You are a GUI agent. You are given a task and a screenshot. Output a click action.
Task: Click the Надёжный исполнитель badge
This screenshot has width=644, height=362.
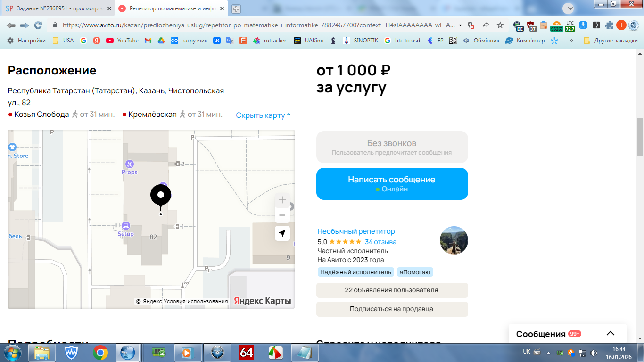[355, 272]
